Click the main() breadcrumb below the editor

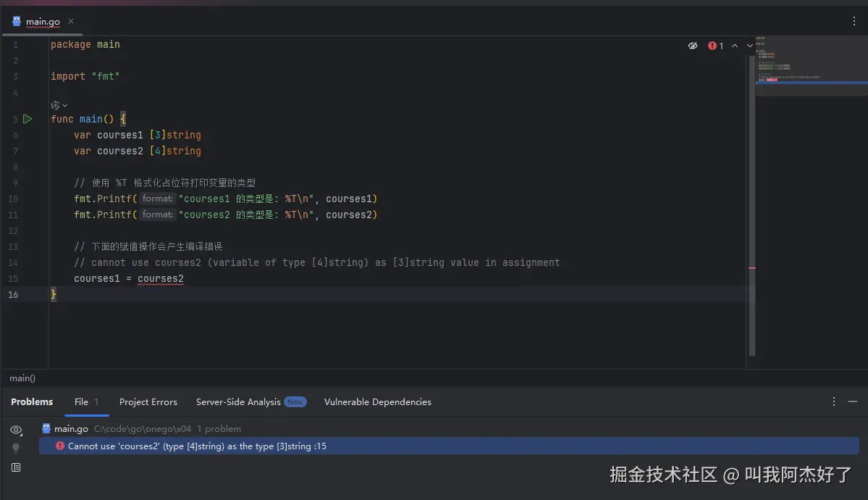(22, 378)
